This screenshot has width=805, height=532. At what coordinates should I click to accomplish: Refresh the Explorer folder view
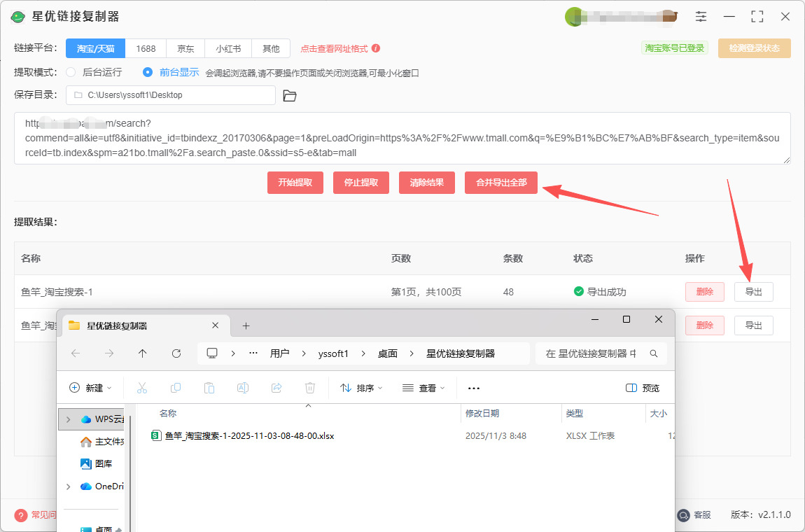176,353
